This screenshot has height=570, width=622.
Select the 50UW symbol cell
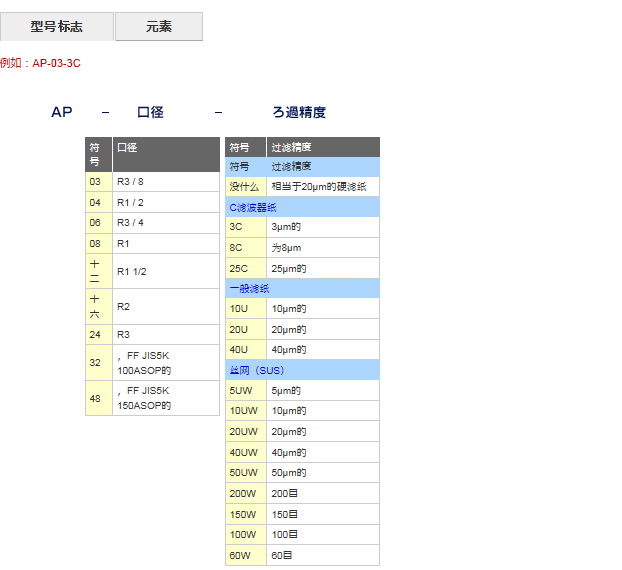246,472
